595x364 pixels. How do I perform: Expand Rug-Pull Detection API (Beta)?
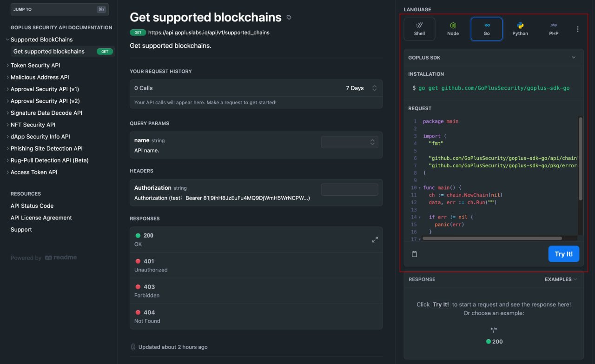(x=8, y=160)
